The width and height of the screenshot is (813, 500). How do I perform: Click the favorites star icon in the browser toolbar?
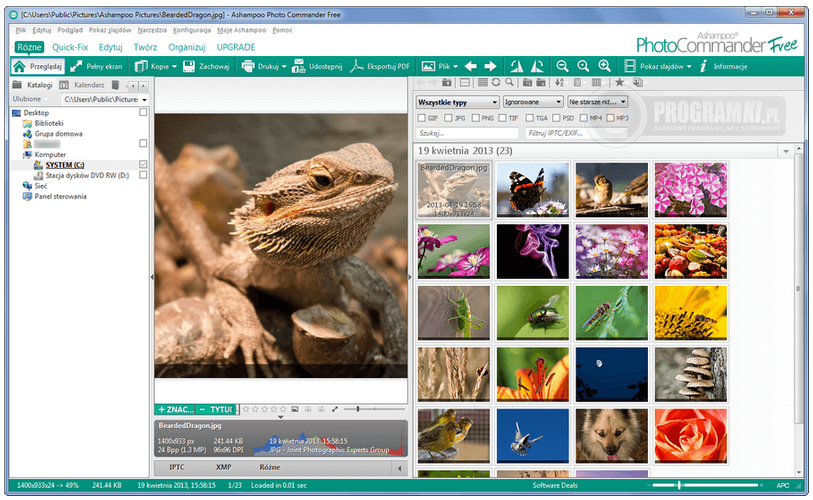(619, 82)
